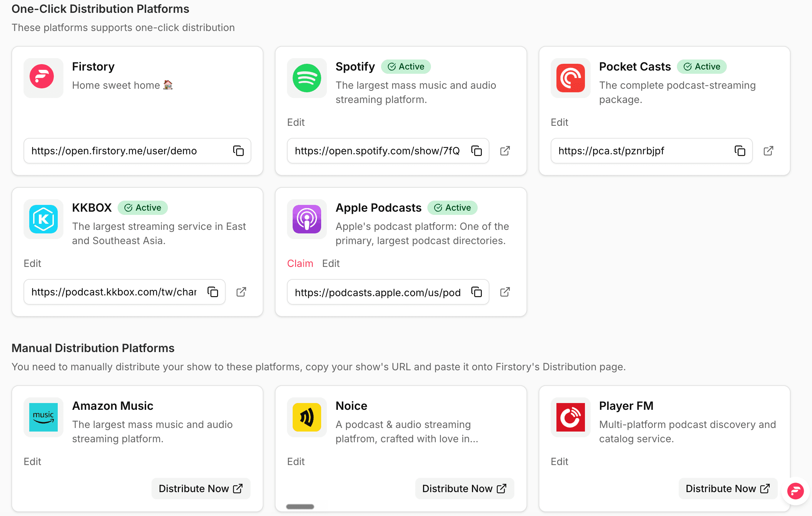Select the Apple Podcasts URL field
Image resolution: width=812 pixels, height=516 pixels.
point(388,292)
